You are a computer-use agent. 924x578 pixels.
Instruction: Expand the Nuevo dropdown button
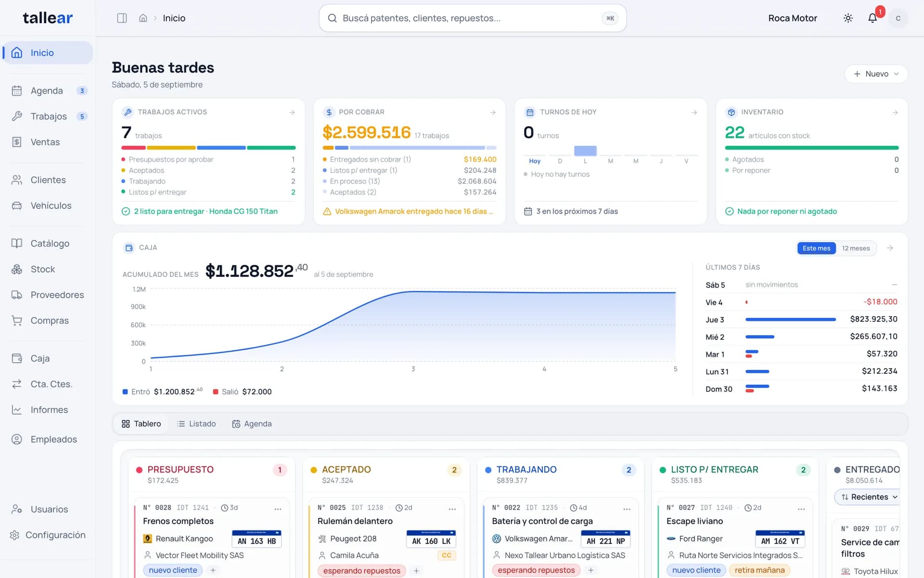[x=876, y=74]
